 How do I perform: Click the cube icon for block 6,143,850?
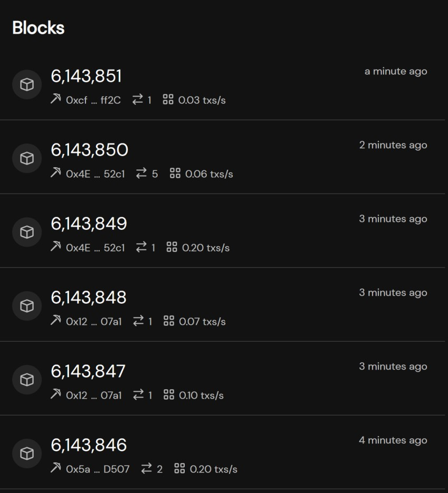[26, 158]
